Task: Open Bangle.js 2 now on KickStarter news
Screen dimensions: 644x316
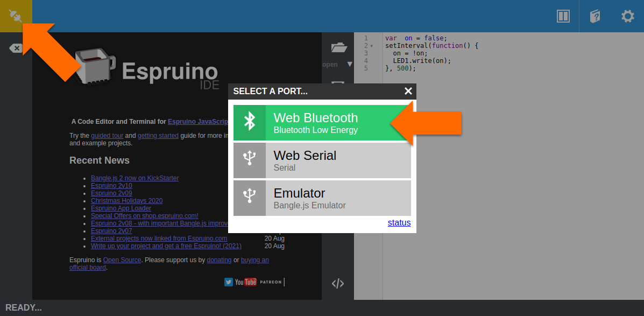Action: point(135,178)
